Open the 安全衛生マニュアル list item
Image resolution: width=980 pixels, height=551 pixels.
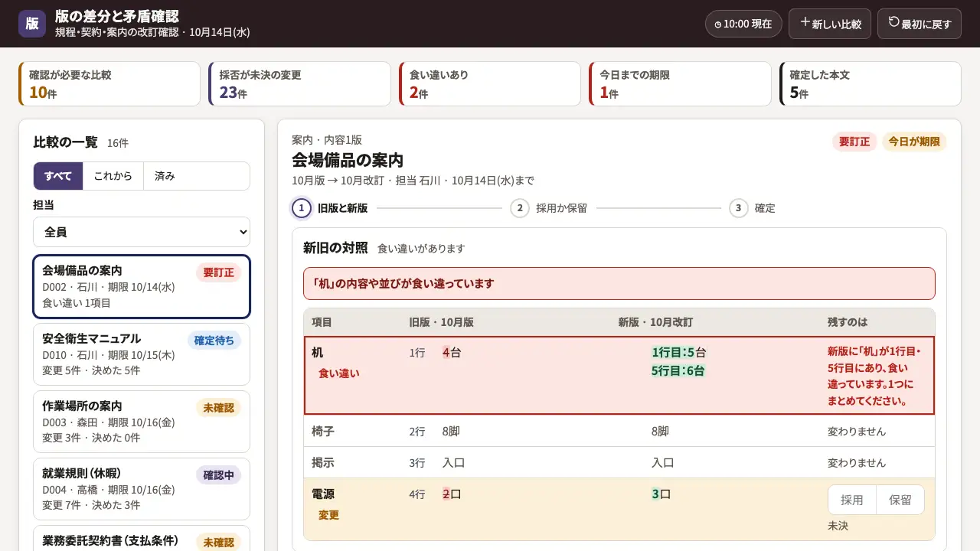click(x=142, y=354)
